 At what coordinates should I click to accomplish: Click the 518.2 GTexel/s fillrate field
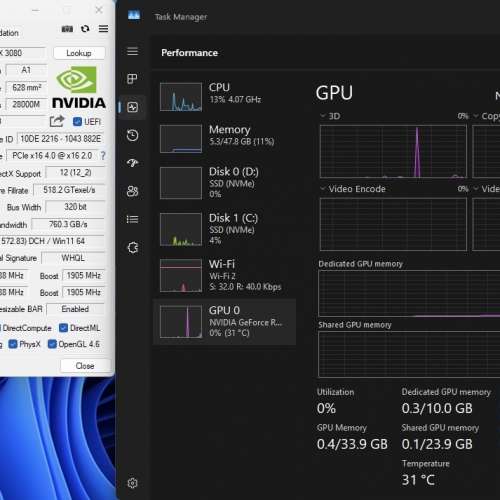pyautogui.click(x=69, y=190)
